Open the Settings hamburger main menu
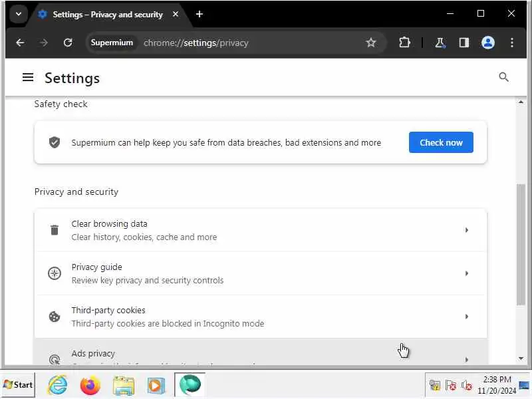Image resolution: width=532 pixels, height=399 pixels. tap(28, 77)
